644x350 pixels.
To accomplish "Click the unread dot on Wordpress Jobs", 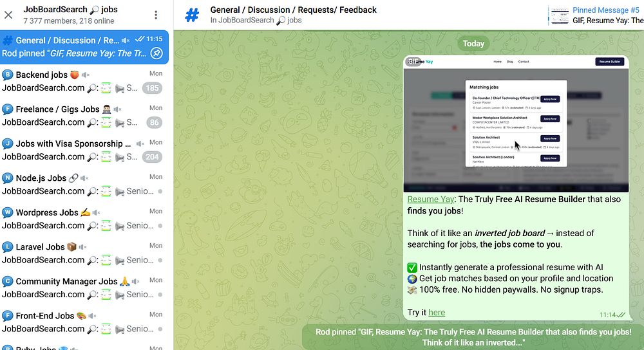I will [x=160, y=226].
